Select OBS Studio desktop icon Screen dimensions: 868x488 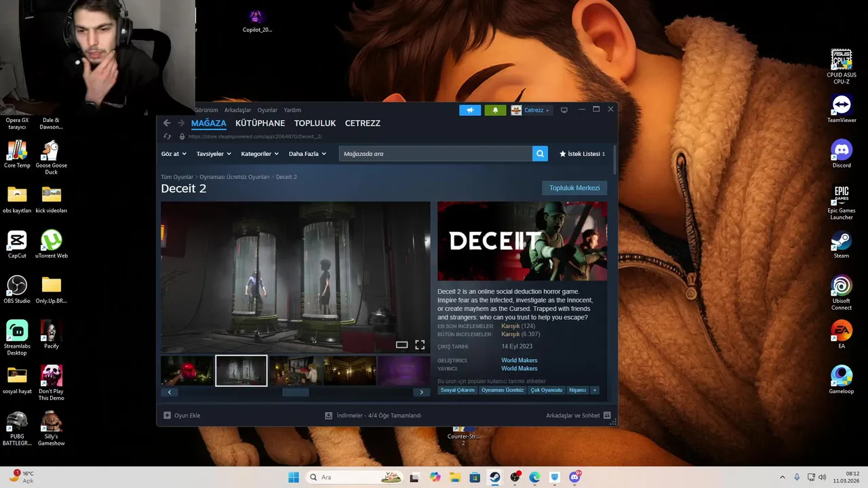[17, 289]
